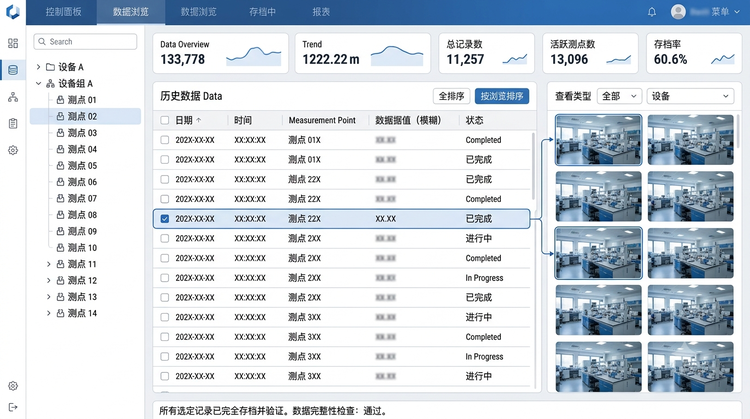The image size is (750, 419).
Task: Switch to the 存档中 tab
Action: (262, 12)
